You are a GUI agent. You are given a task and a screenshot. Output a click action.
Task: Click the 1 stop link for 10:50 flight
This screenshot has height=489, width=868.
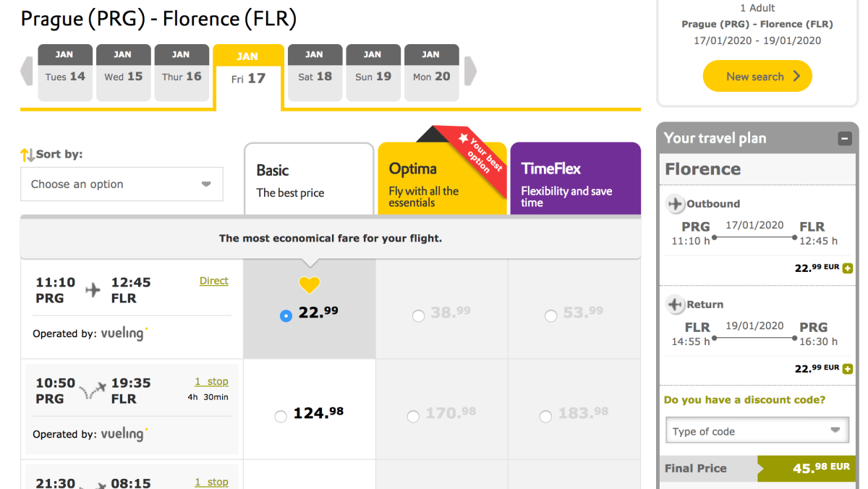[211, 381]
